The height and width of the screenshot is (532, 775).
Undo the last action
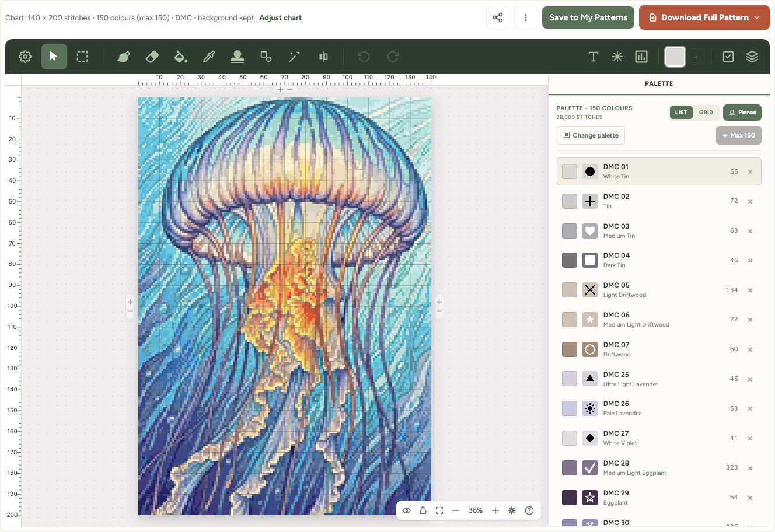tap(364, 57)
